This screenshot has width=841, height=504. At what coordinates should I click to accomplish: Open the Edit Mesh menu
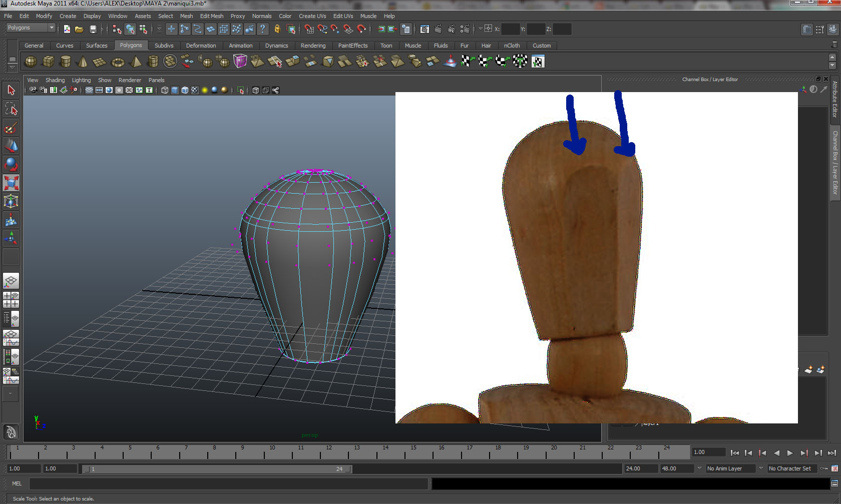click(x=211, y=16)
